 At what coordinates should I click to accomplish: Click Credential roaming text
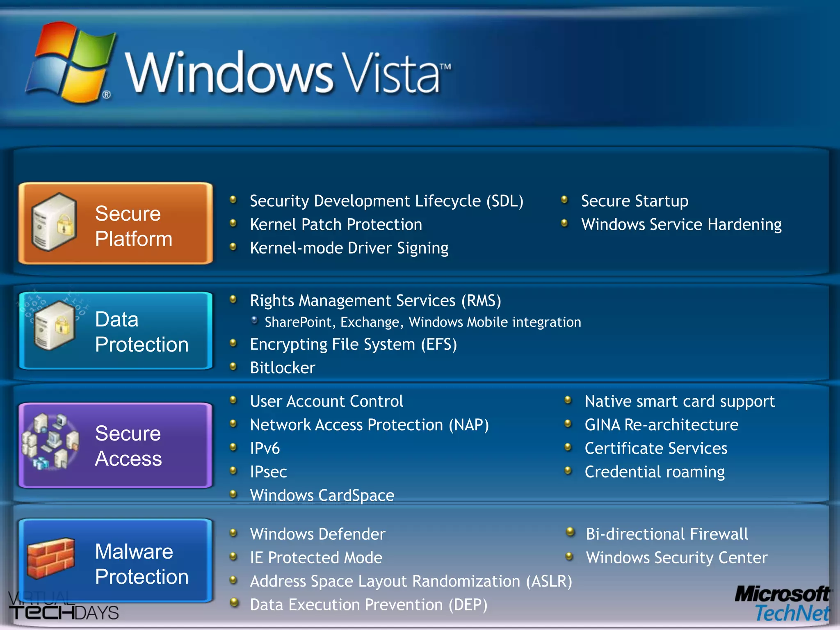click(655, 472)
